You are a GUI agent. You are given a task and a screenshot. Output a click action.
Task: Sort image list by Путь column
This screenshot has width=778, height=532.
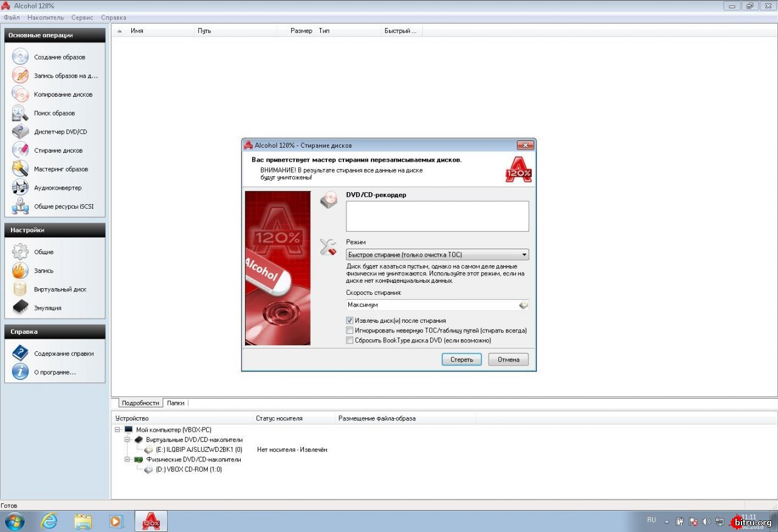pyautogui.click(x=235, y=30)
